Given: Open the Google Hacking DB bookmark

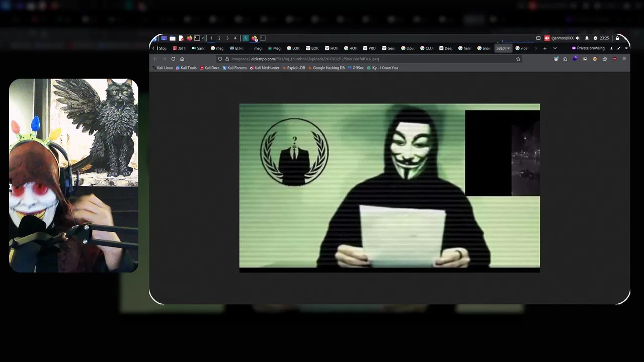Looking at the screenshot, I should pyautogui.click(x=327, y=68).
